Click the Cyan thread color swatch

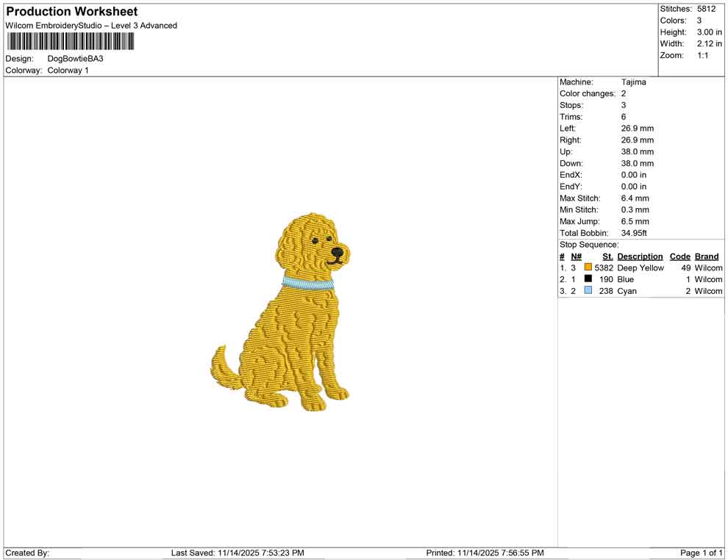[588, 290]
